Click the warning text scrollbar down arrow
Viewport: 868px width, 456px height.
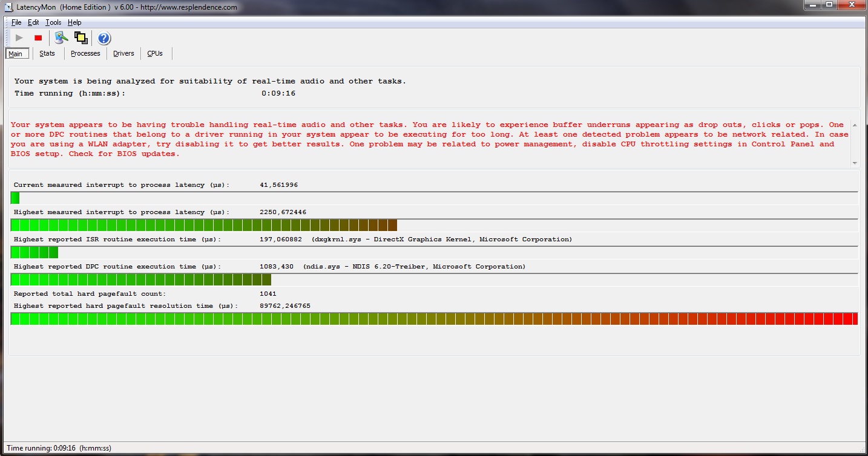click(x=855, y=163)
